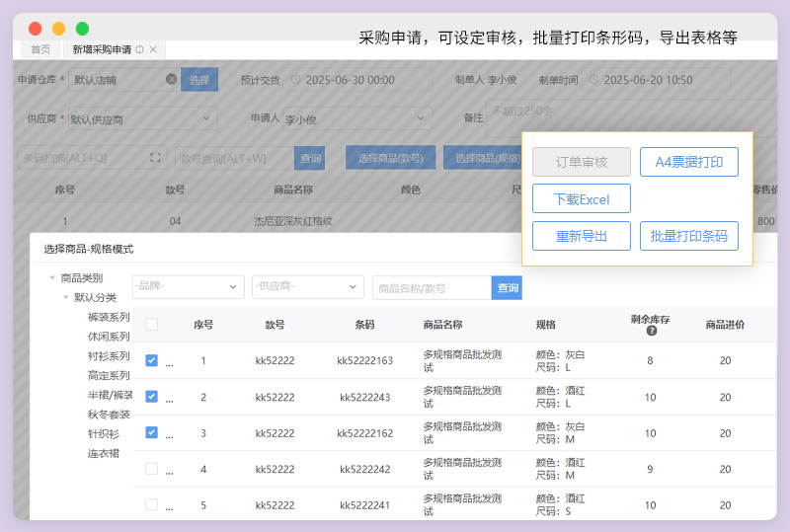Click the 订单审核 button
Screen dimensions: 790x532
tap(582, 162)
